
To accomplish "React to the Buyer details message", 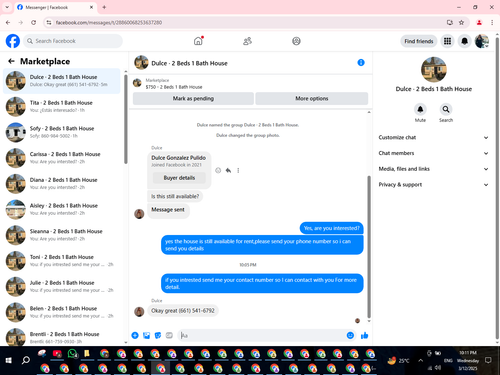I will (x=218, y=170).
